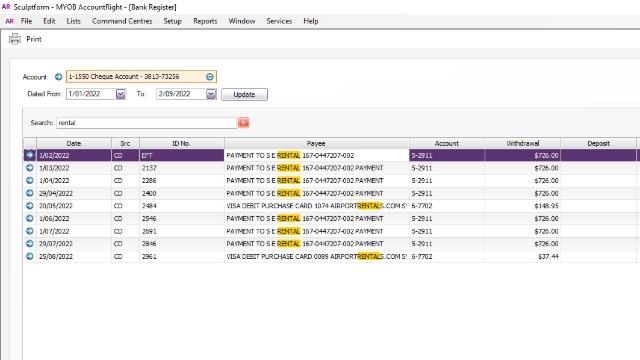Click the $37.44 withdrawal amount
This screenshot has width=640, height=360.
click(548, 256)
